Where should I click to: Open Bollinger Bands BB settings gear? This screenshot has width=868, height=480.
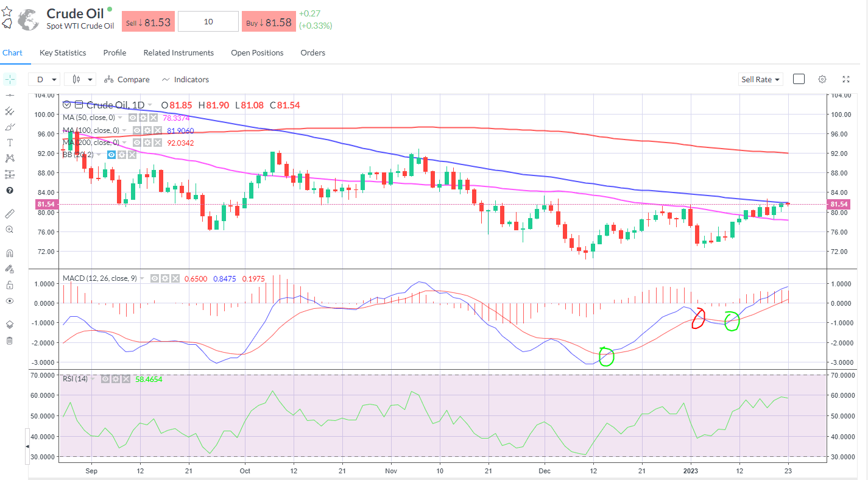[x=122, y=155]
